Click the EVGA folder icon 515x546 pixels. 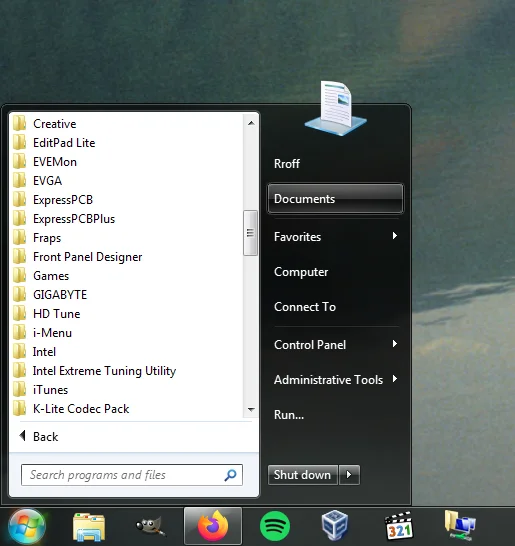(19, 181)
